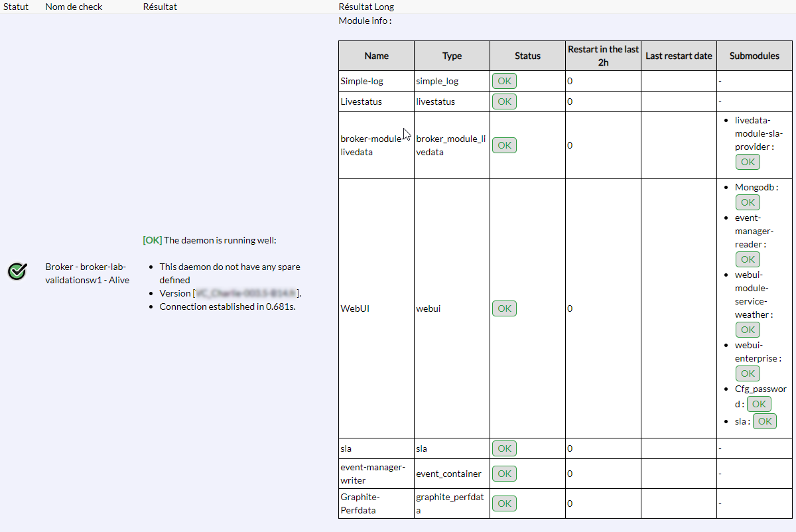
Task: Click OK badge under event-manager-reader submodule
Action: coord(748,259)
